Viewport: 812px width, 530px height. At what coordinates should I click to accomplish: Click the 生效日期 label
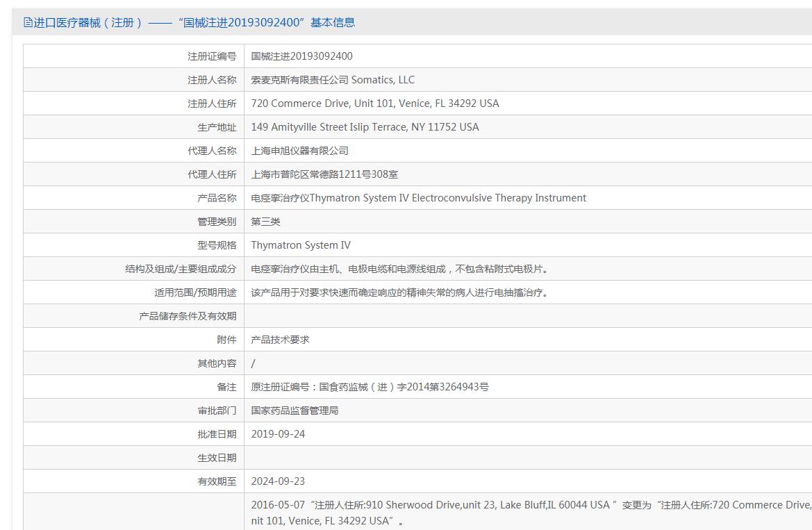pyautogui.click(x=217, y=458)
